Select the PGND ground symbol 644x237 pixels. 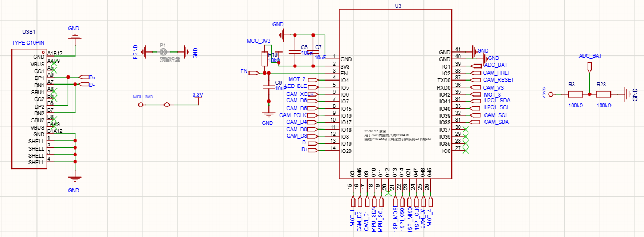click(144, 52)
